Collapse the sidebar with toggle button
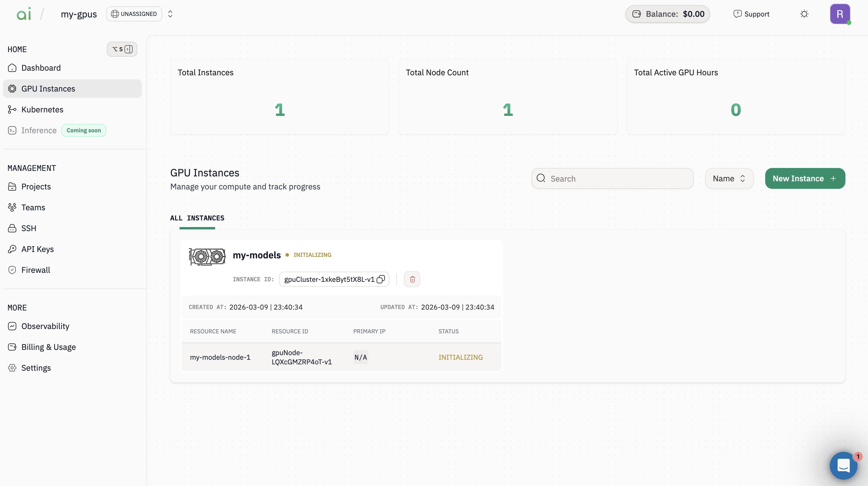The height and width of the screenshot is (486, 868). click(122, 49)
